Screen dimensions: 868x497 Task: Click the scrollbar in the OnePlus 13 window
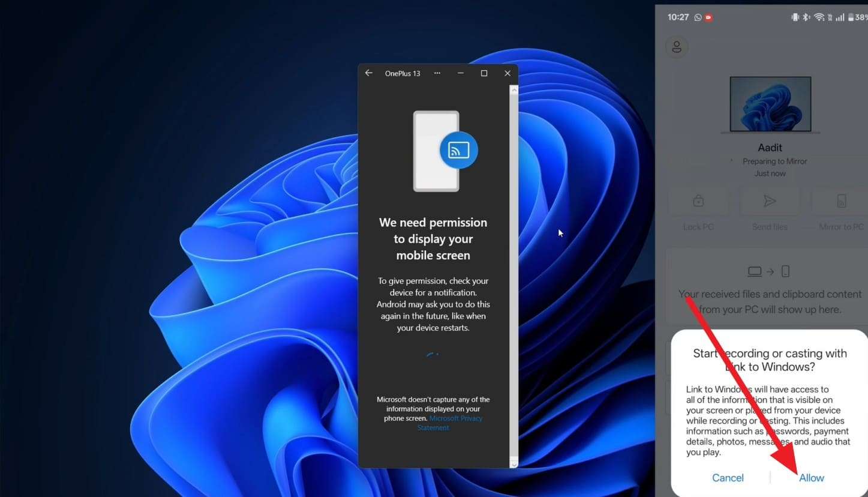click(513, 276)
